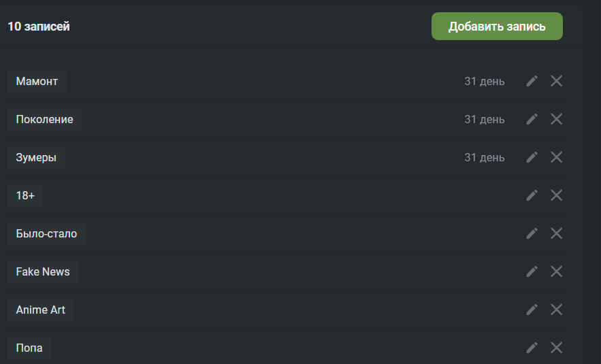Click the Добавить запись button
Viewport: 601px width, 364px height.
497,26
